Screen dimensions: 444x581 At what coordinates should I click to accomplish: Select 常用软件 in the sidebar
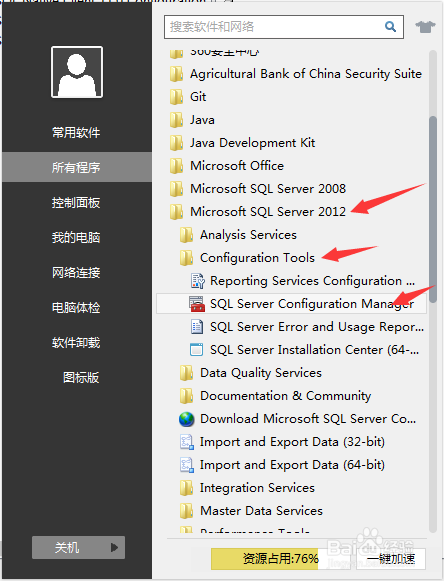click(76, 133)
